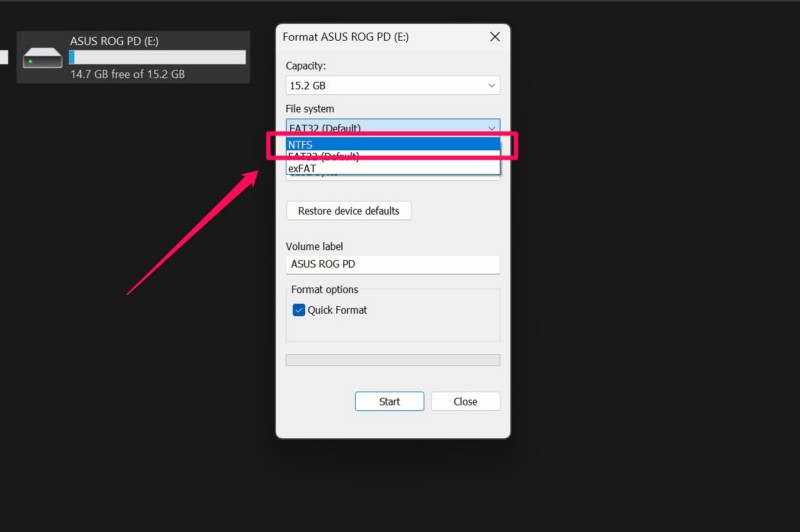Collapse the File system dropdown arrow
The width and height of the screenshot is (800, 532).
coord(491,128)
